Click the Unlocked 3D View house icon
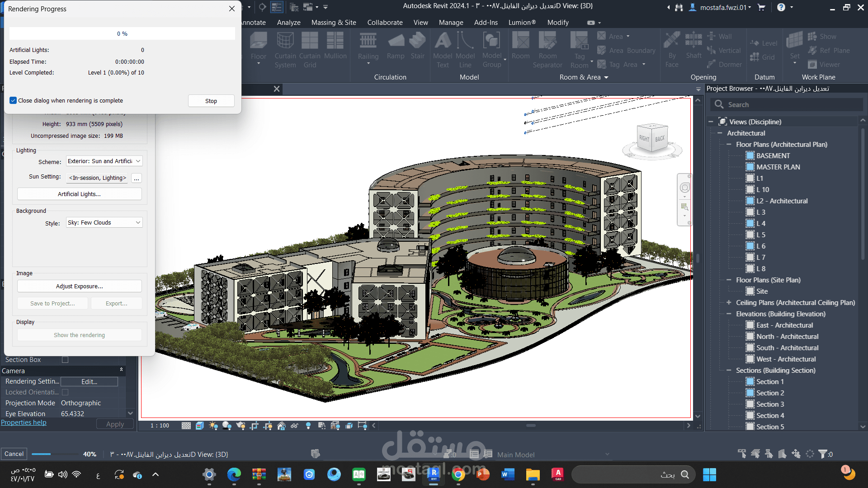Screen dimensions: 868x488 pos(281,426)
